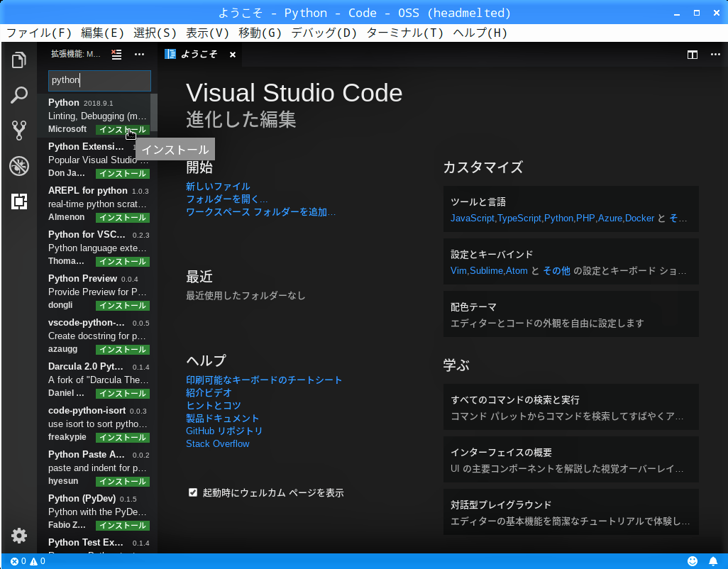Clear extensions search results icon
The image size is (728, 569).
(116, 55)
